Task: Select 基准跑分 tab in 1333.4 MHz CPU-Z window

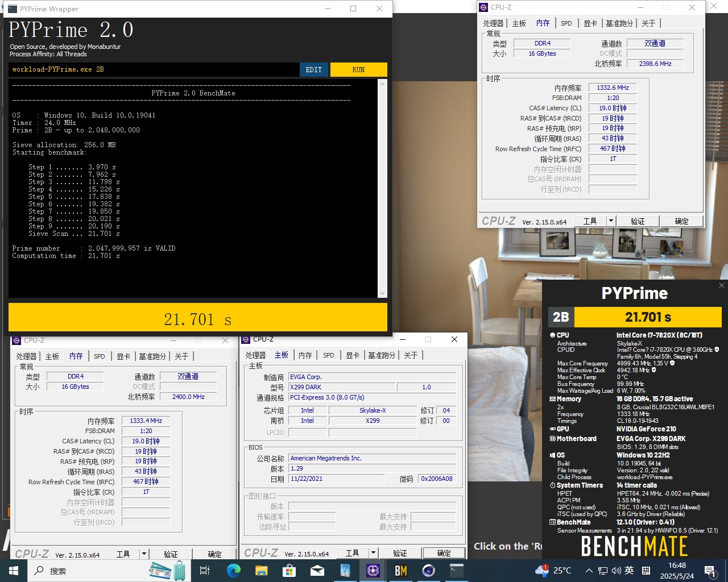Action: 152,356
